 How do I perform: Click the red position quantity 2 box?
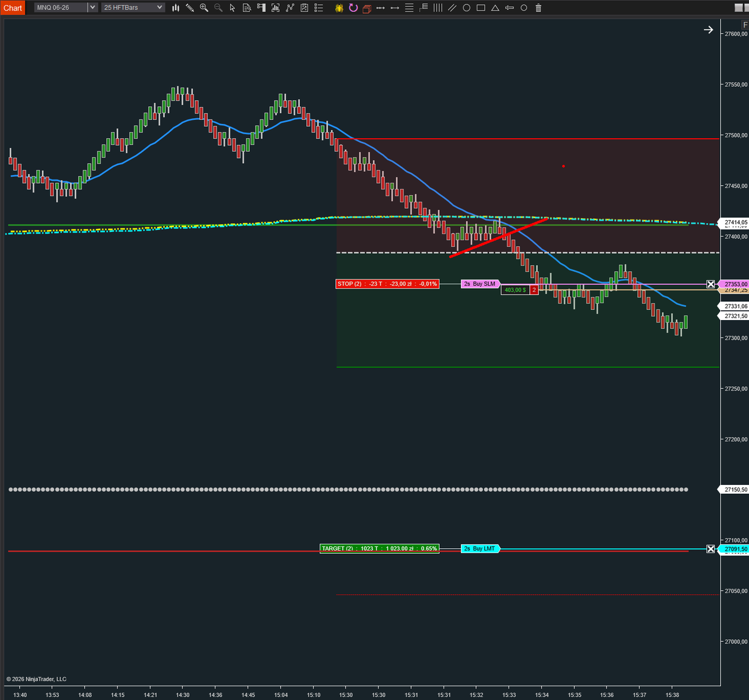click(x=534, y=290)
